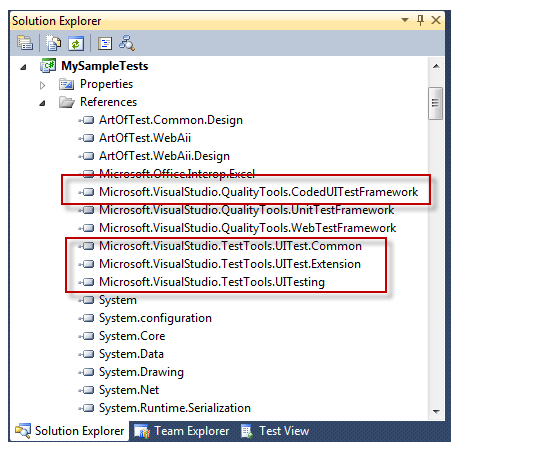
Task: Click the ArtOfTest.WebAii reference icon
Action: (86, 138)
